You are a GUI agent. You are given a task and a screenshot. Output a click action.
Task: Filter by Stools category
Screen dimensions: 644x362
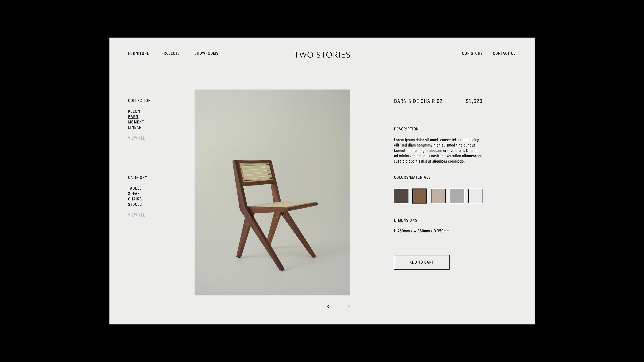tap(135, 204)
